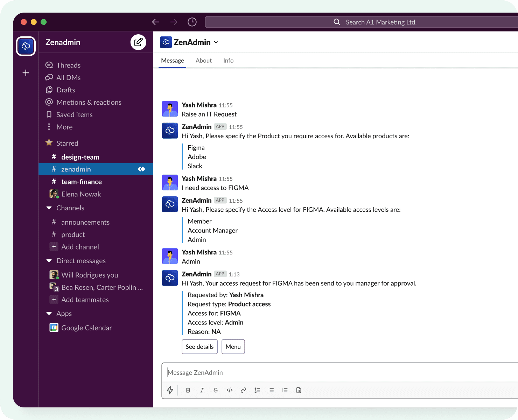Add a workspace with the plus icon
The height and width of the screenshot is (420, 518).
tap(26, 73)
